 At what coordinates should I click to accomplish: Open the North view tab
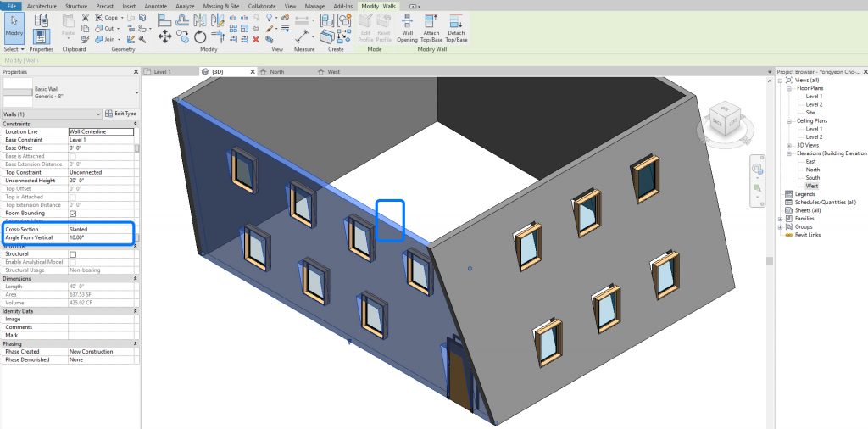[277, 71]
